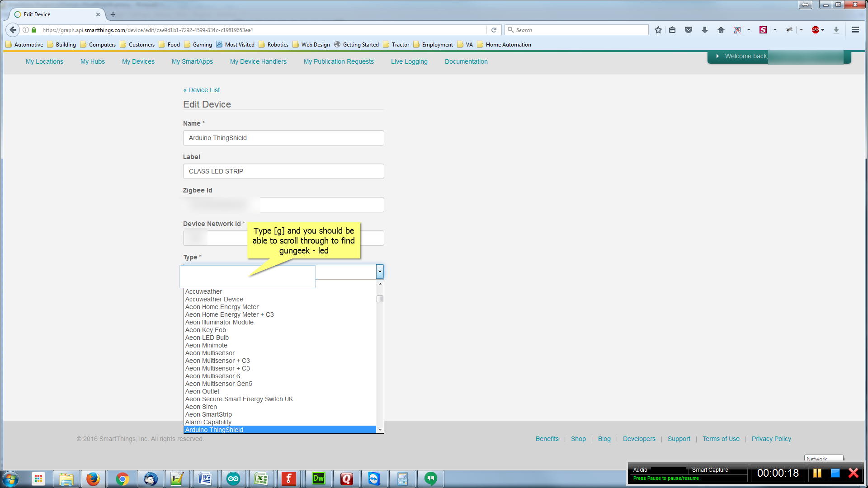Click the Firefox bookmark star icon
The width and height of the screenshot is (868, 488).
click(658, 30)
